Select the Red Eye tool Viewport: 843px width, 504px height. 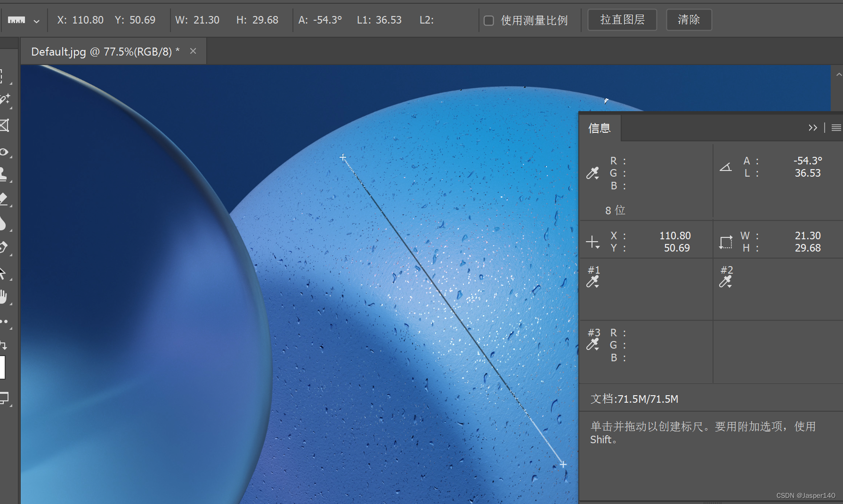click(5, 152)
